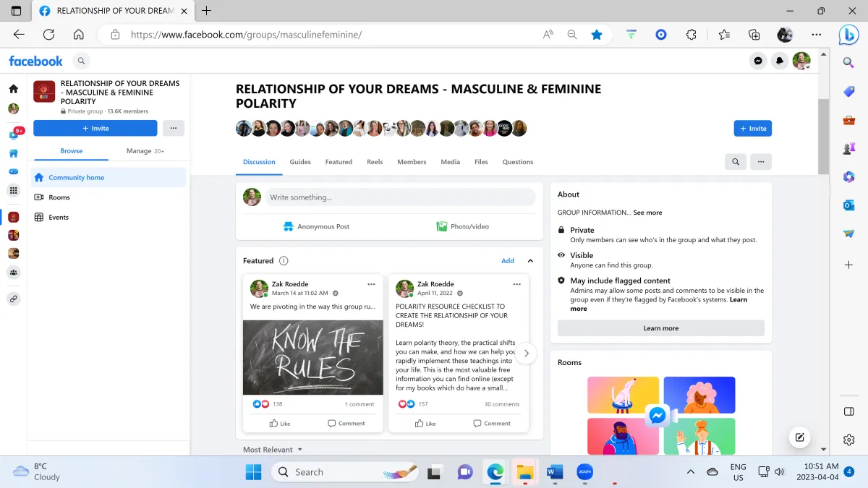Open the link shortcut icon in left rail
The image size is (868, 488).
click(13, 299)
